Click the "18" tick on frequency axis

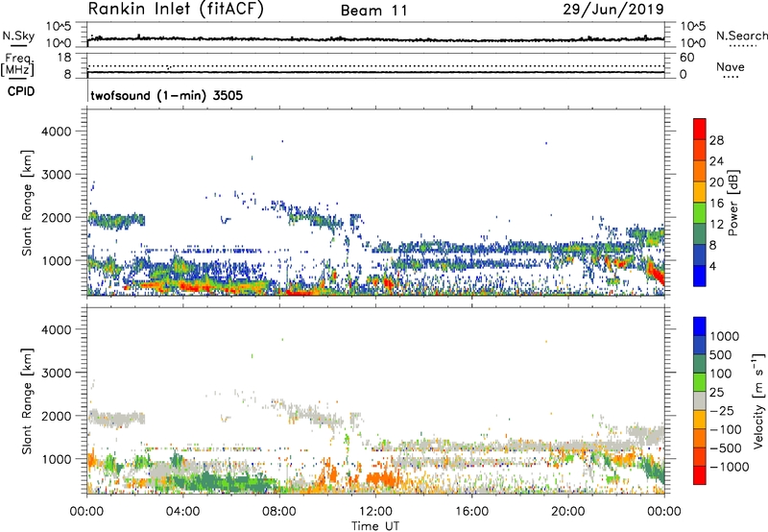pos(64,58)
